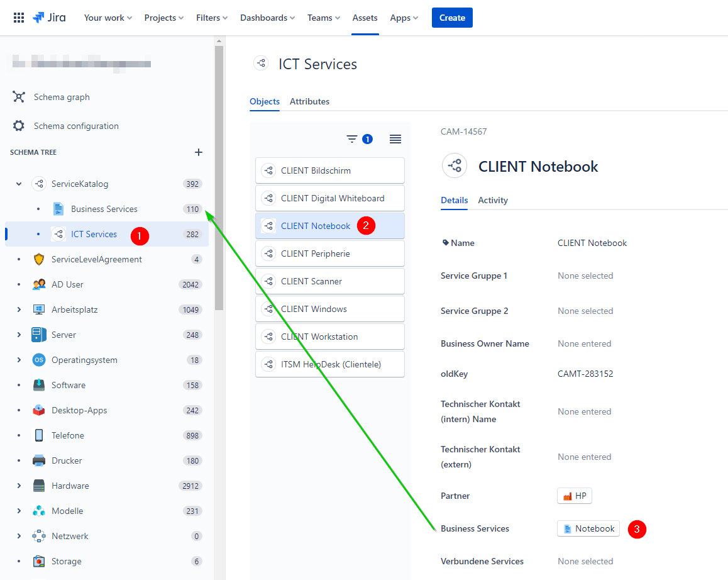Expand the Arbeitsplatz tree node
The height and width of the screenshot is (580, 728).
pyautogui.click(x=19, y=310)
